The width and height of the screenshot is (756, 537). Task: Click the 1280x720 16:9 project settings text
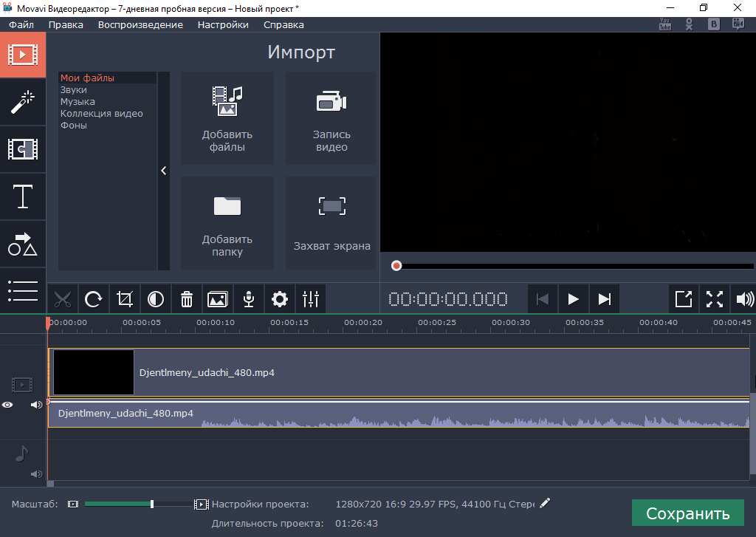pyautogui.click(x=434, y=504)
